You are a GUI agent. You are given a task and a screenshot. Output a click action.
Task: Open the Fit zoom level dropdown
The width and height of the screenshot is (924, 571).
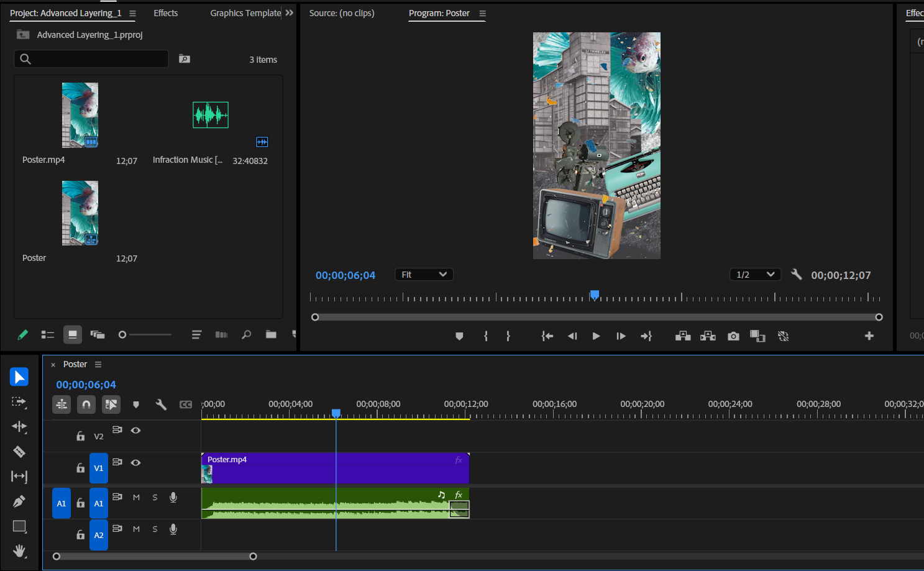tap(424, 275)
